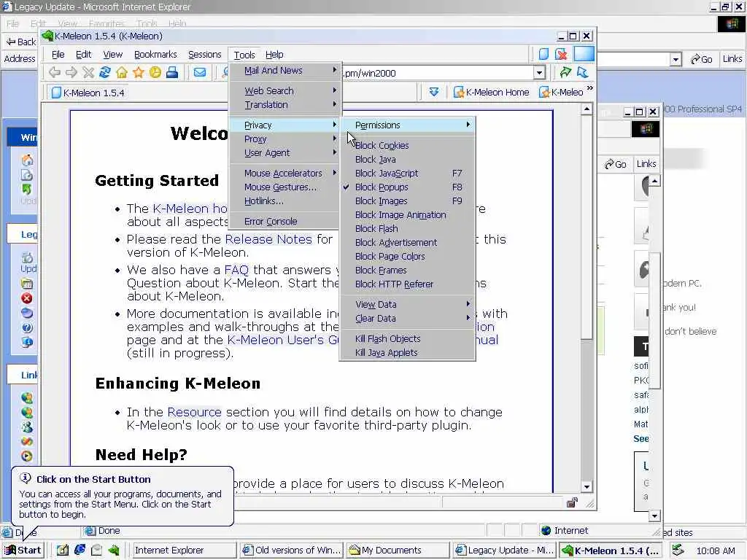747x560 pixels.
Task: Click the green Go arrow icon
Action: 565,72
